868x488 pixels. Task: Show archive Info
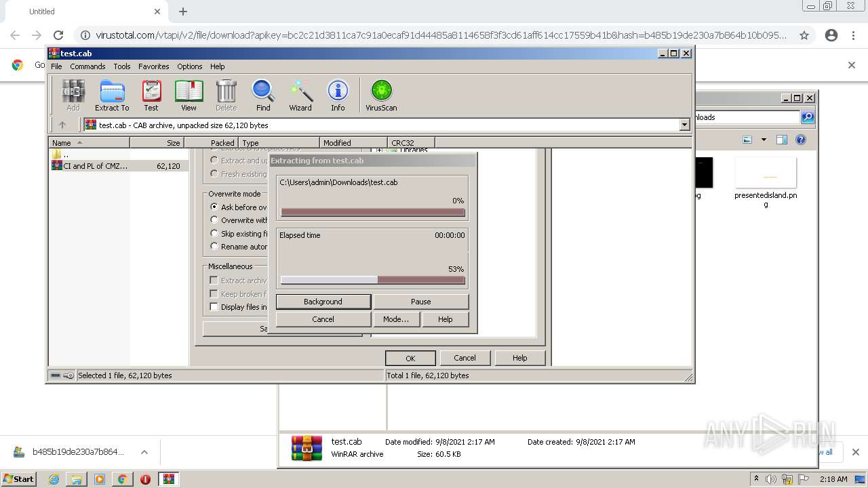pos(338,95)
